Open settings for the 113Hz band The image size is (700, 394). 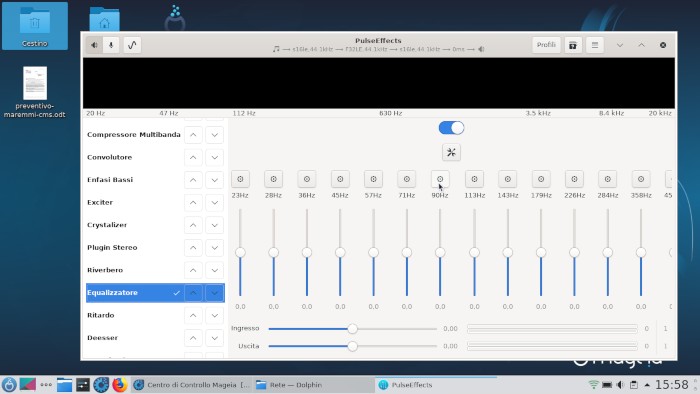point(474,179)
